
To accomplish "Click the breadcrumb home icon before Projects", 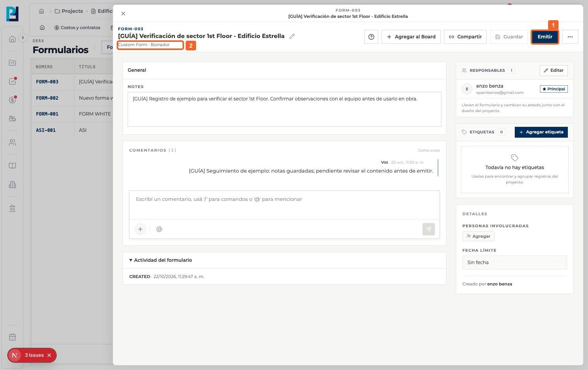I will click(x=41, y=11).
